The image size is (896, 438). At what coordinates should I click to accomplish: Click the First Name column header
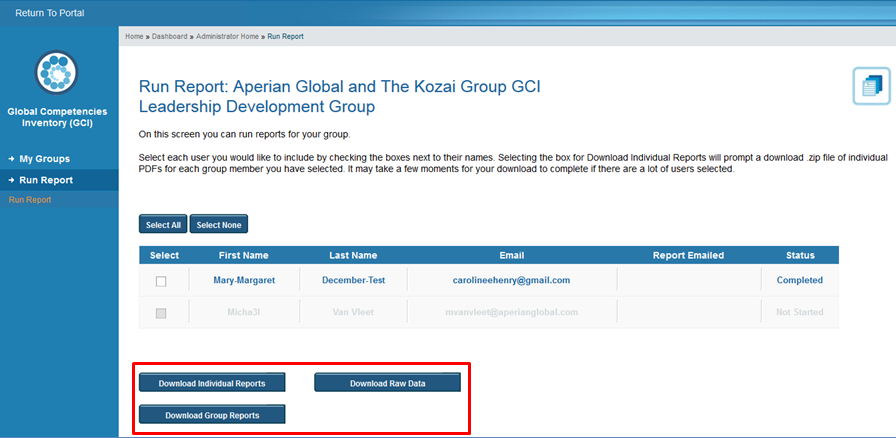click(x=243, y=255)
